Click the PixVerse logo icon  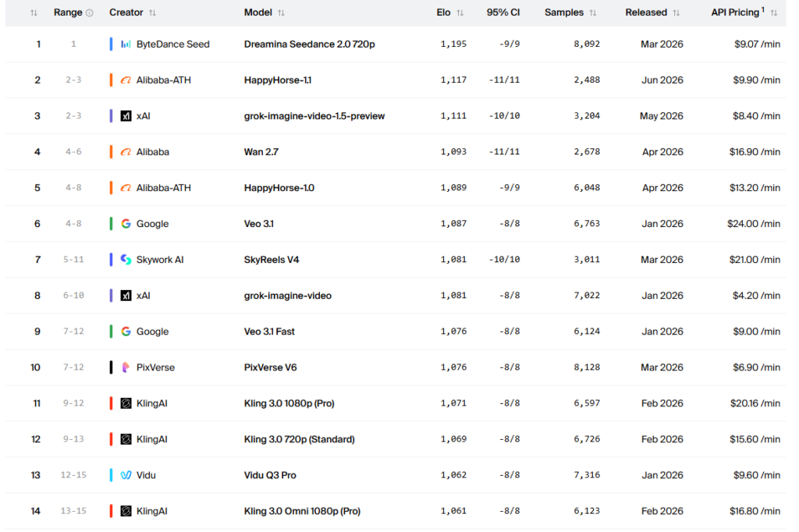(126, 367)
